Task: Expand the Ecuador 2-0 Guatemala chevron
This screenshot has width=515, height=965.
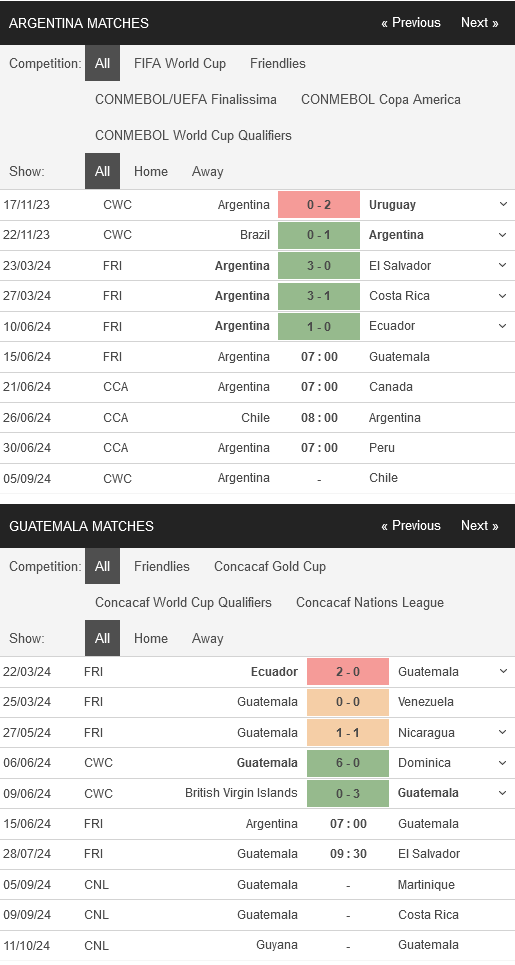Action: tap(503, 671)
